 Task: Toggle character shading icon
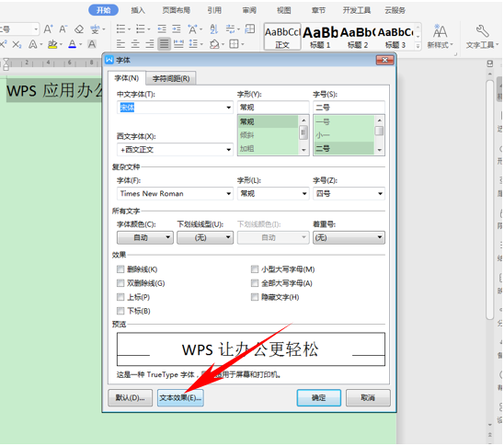click(92, 44)
